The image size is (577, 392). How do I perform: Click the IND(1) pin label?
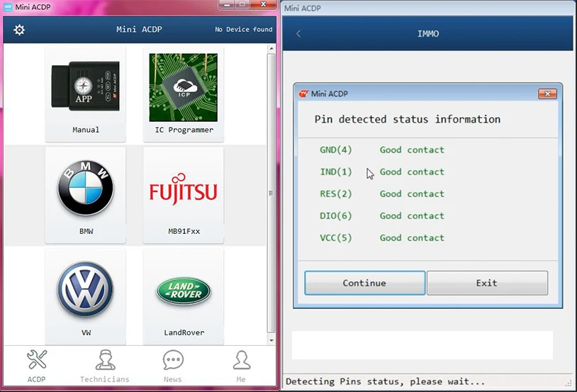335,172
